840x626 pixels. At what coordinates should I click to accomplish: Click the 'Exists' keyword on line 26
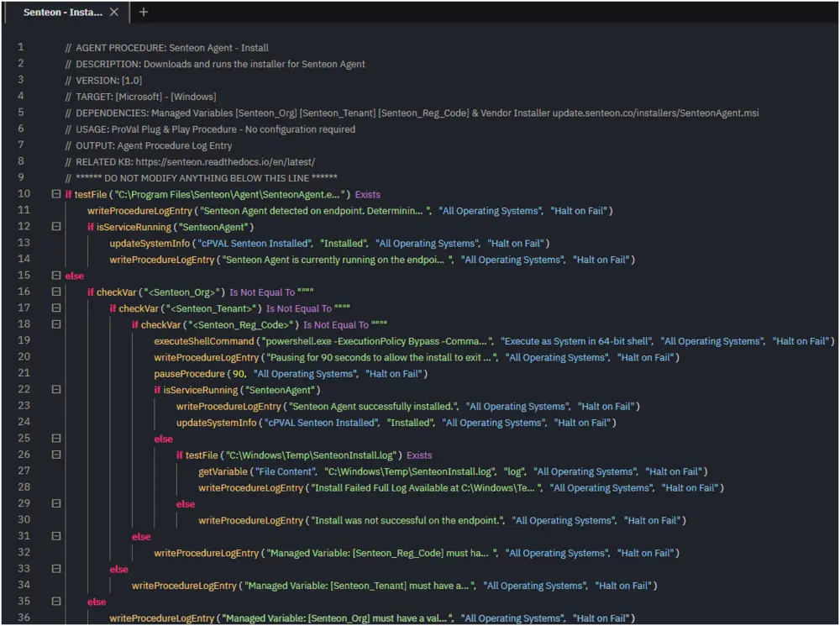click(x=419, y=455)
